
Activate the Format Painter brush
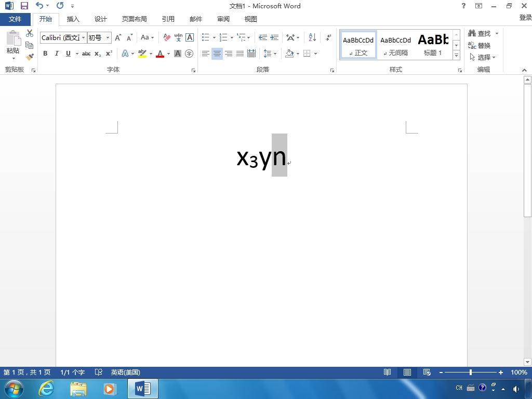30,57
